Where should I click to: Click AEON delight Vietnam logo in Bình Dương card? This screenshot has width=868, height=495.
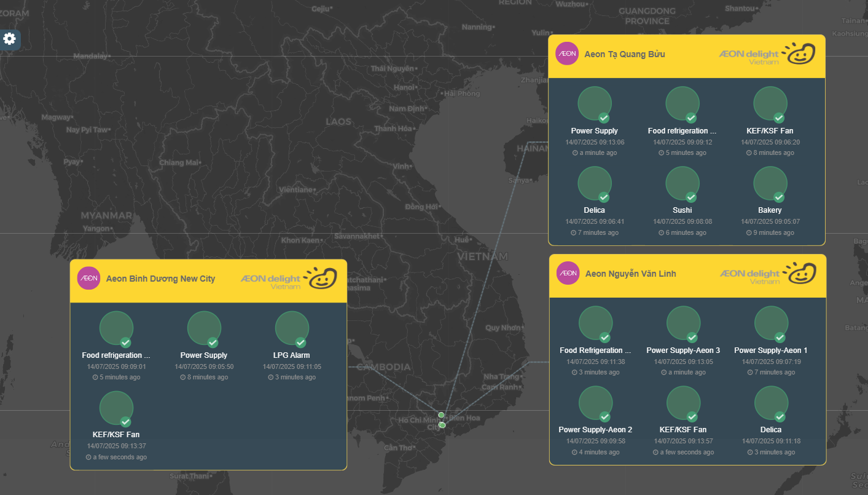pyautogui.click(x=289, y=279)
